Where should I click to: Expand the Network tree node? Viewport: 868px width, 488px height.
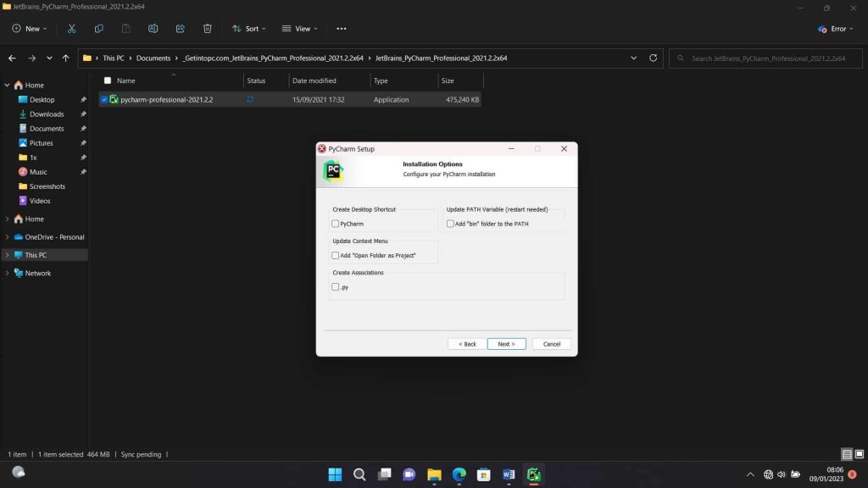click(8, 274)
